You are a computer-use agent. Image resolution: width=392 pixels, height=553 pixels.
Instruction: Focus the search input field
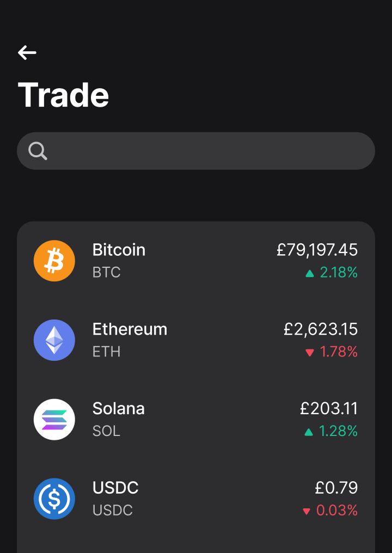point(207,151)
